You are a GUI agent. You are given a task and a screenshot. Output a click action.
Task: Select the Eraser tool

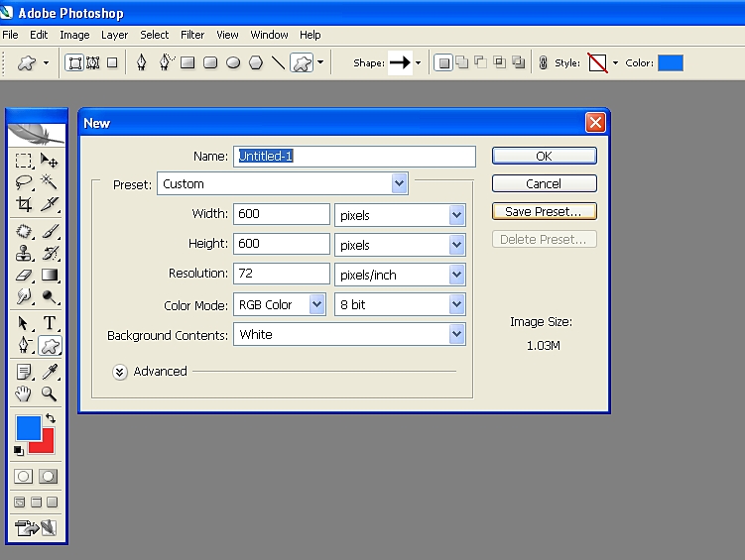pos(24,276)
